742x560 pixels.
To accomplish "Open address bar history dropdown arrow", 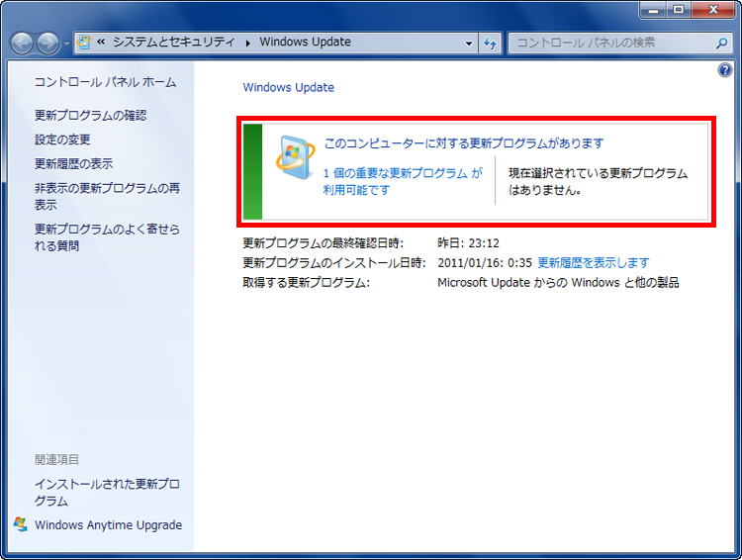I will pyautogui.click(x=469, y=44).
